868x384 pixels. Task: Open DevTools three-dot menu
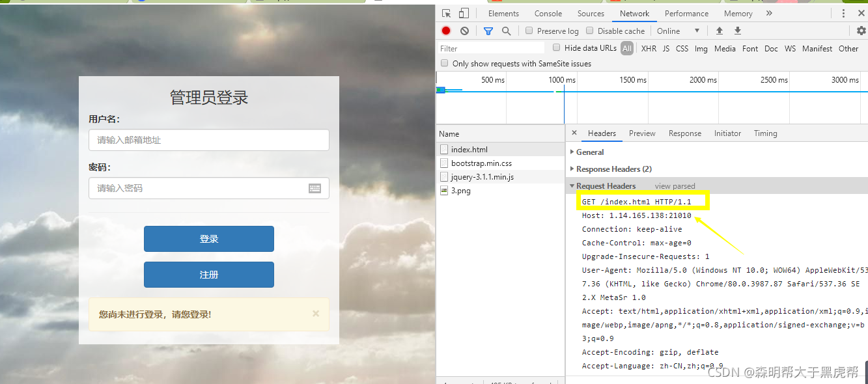[x=843, y=13]
